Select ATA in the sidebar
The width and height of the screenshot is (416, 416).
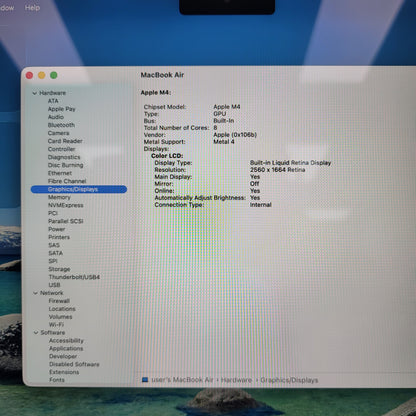[x=53, y=101]
